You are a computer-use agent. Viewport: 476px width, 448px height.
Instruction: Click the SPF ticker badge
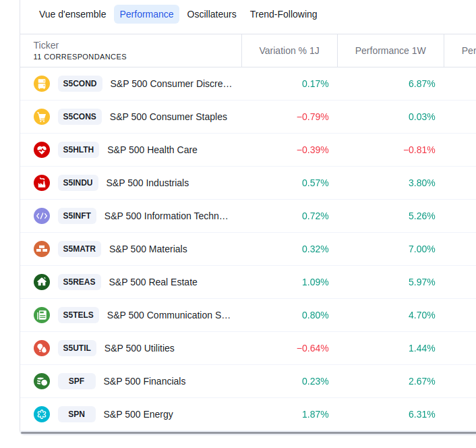(77, 381)
